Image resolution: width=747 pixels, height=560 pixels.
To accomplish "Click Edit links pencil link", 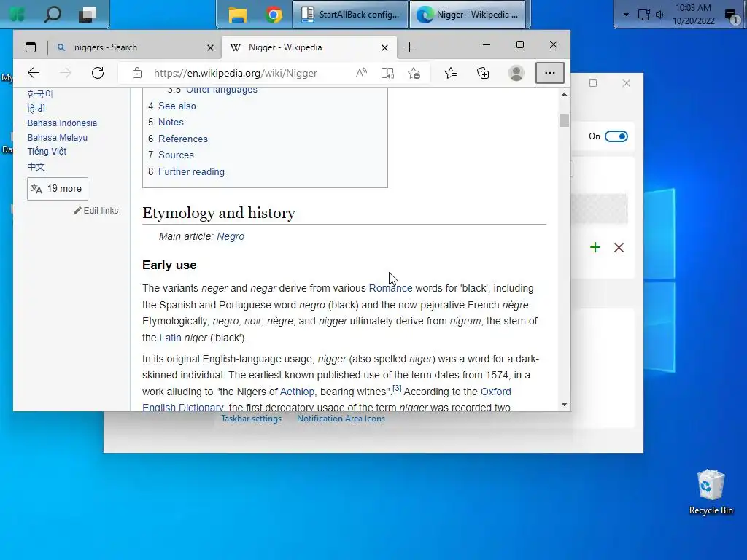I will pyautogui.click(x=96, y=211).
